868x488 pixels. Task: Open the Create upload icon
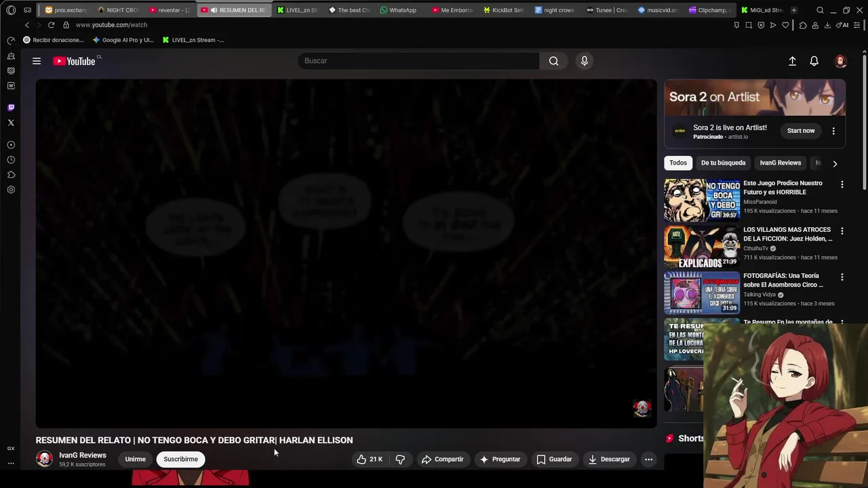point(792,61)
